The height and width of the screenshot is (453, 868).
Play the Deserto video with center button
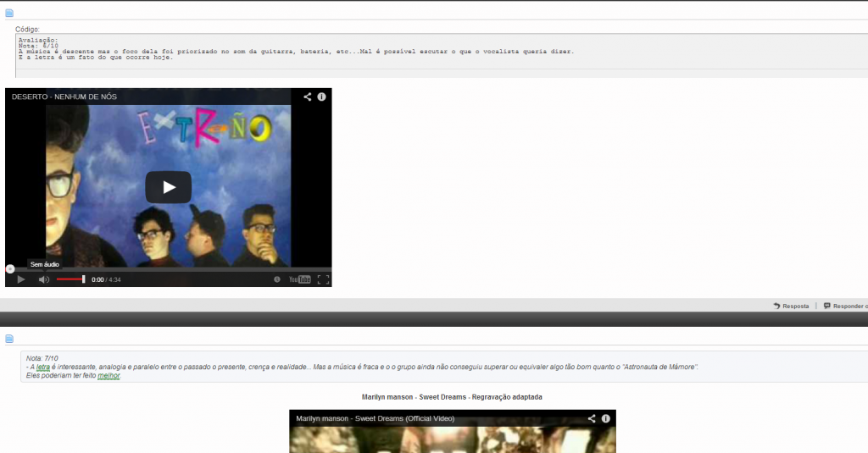tap(168, 187)
